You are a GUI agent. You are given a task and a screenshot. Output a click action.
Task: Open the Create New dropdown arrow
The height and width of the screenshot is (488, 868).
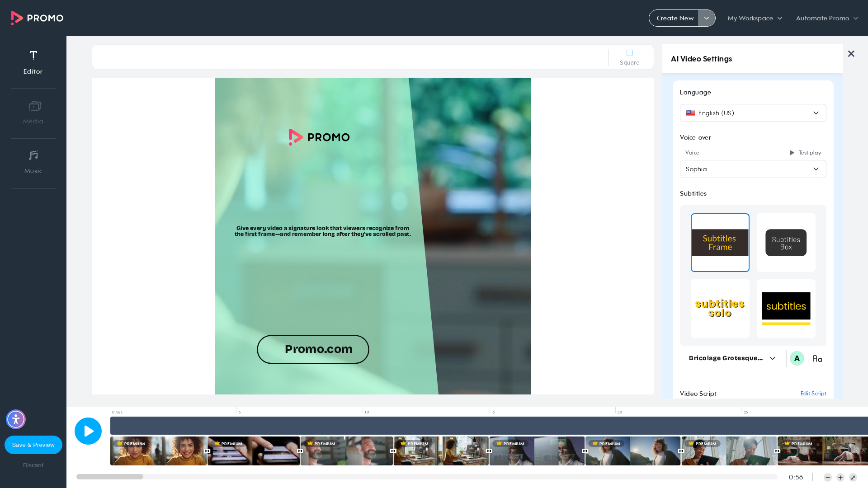click(707, 18)
